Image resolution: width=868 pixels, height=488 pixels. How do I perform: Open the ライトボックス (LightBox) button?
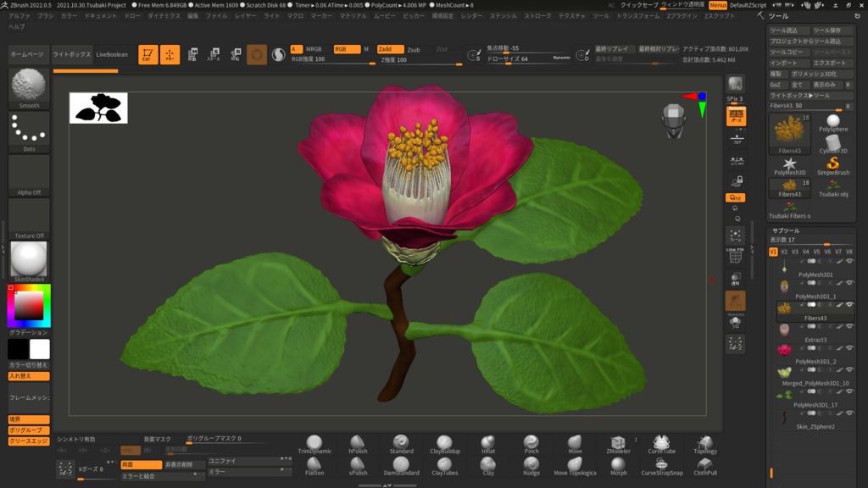(71, 54)
